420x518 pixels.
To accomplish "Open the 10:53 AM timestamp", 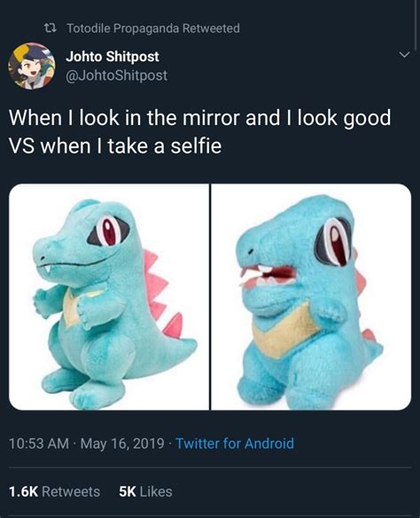I will click(x=39, y=443).
